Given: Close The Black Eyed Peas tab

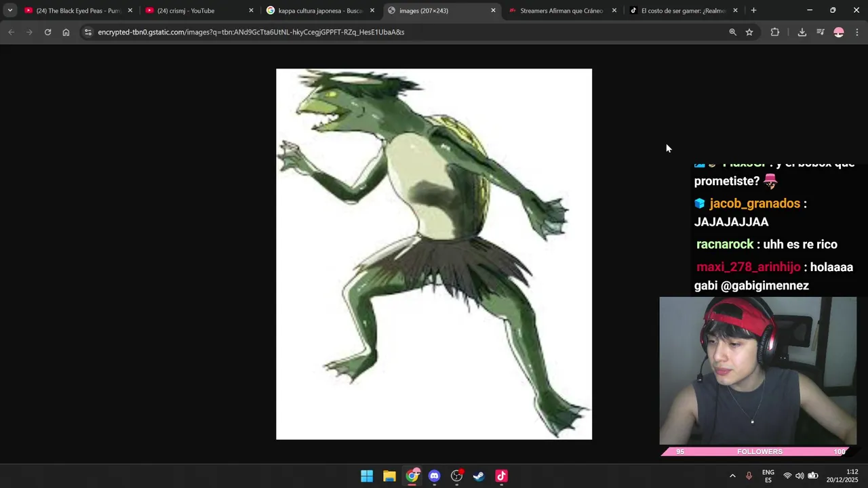Looking at the screenshot, I should click(130, 10).
